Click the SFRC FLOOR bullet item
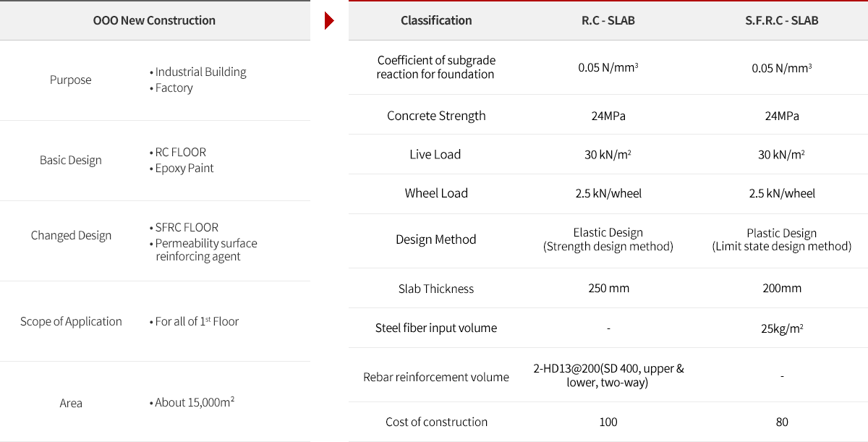 [x=184, y=227]
